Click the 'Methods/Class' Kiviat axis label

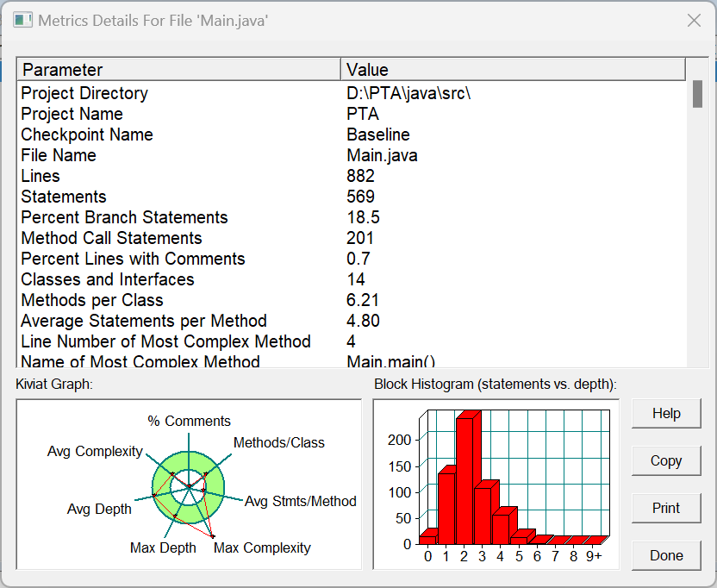click(279, 442)
